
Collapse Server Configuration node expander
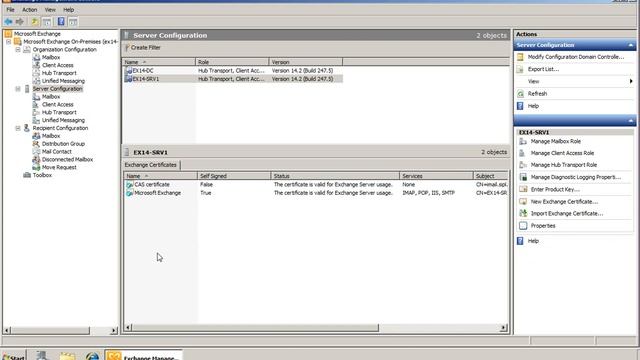click(x=18, y=89)
